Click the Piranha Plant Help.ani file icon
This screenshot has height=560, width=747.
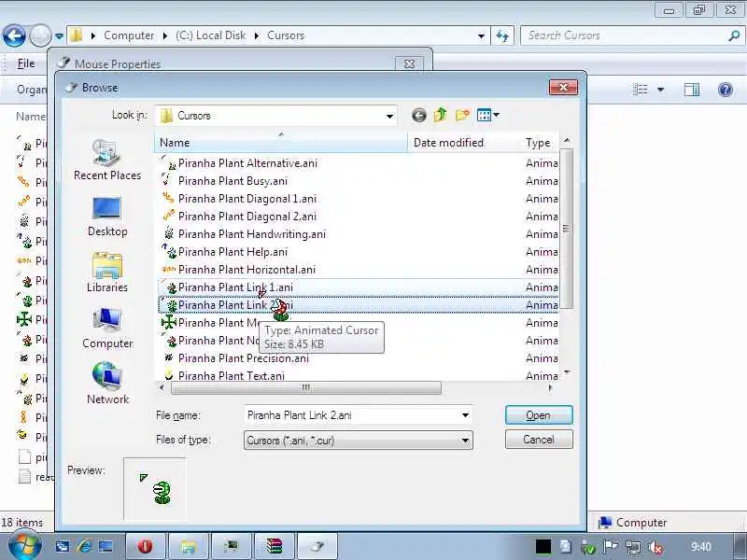[x=169, y=251]
